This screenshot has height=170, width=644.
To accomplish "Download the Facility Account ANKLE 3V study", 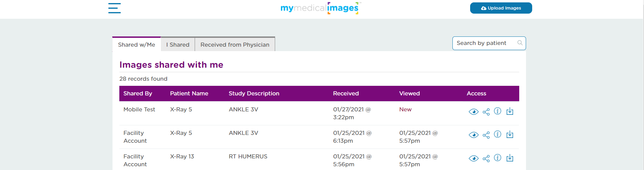I will pos(510,134).
